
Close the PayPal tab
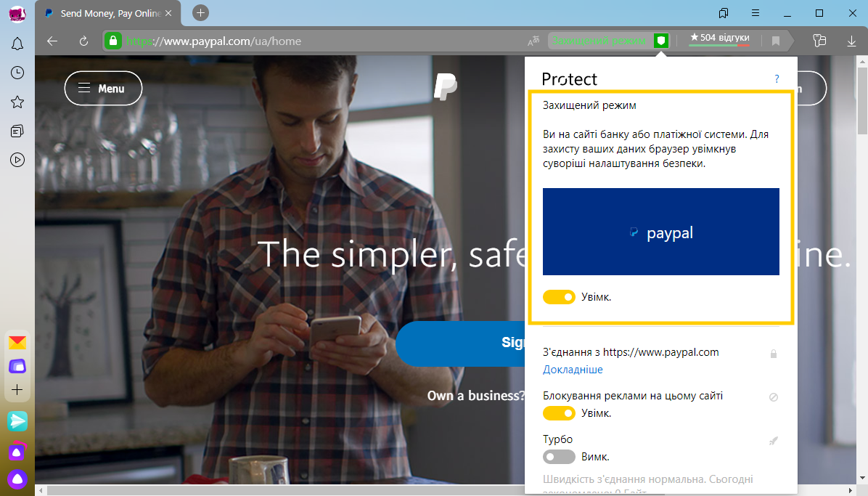tap(168, 13)
